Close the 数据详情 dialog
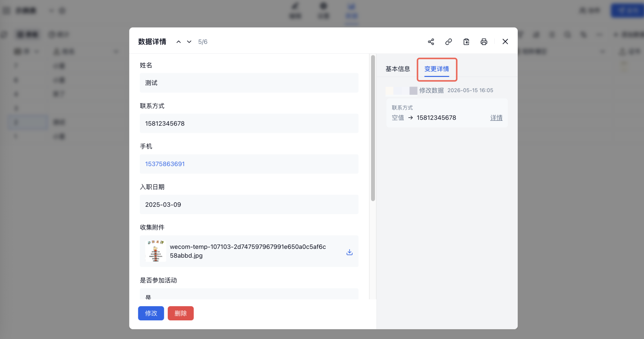This screenshot has width=644, height=339. click(505, 41)
